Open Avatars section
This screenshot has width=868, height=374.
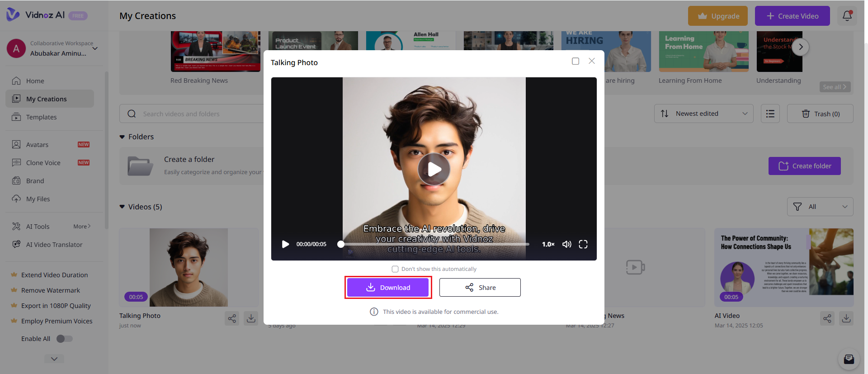tap(50, 145)
